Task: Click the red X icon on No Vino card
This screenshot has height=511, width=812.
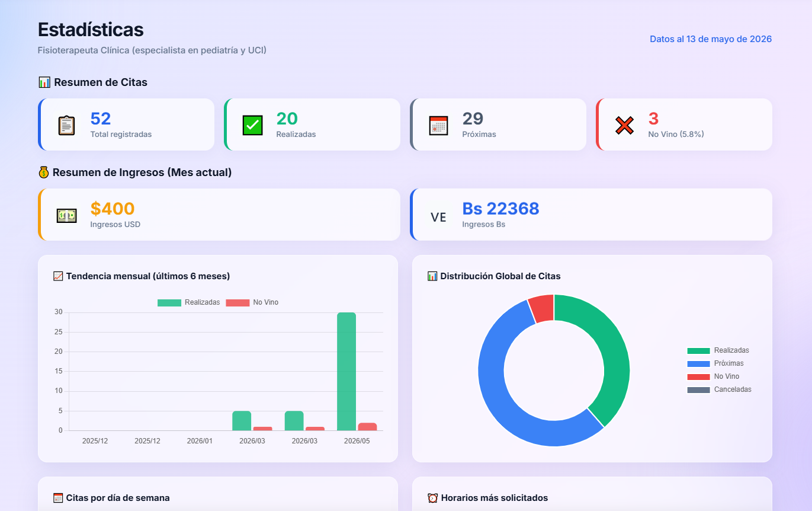Action: [624, 125]
